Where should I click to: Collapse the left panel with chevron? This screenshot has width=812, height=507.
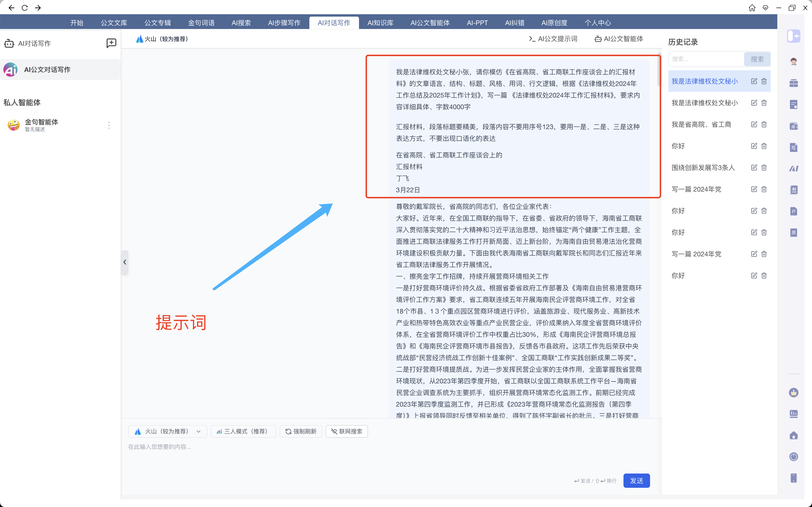(x=125, y=262)
